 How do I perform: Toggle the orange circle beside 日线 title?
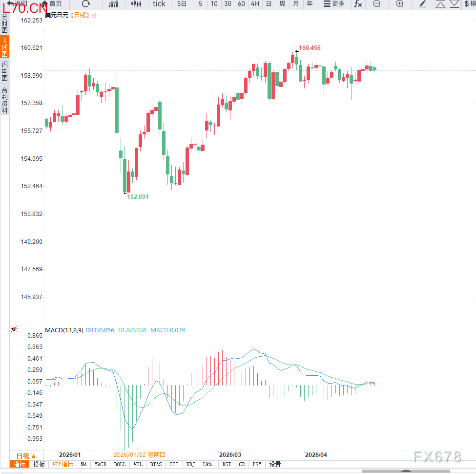point(94,16)
